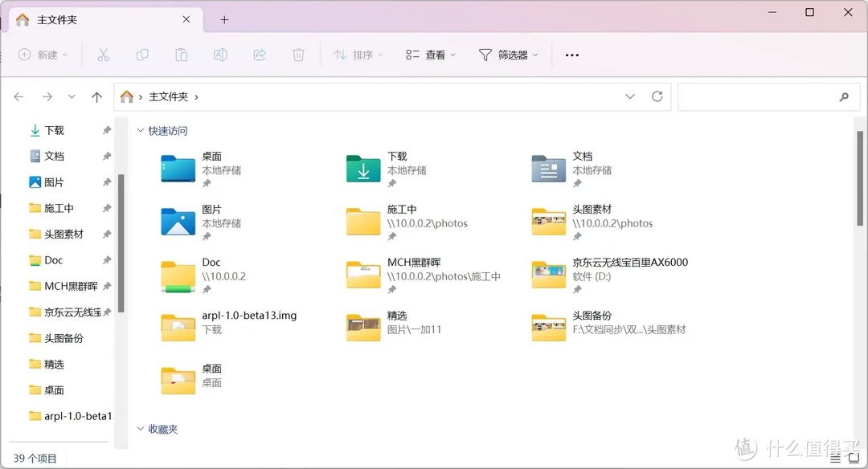Select the Share icon on the command bar
This screenshot has height=469, width=868.
click(x=259, y=54)
